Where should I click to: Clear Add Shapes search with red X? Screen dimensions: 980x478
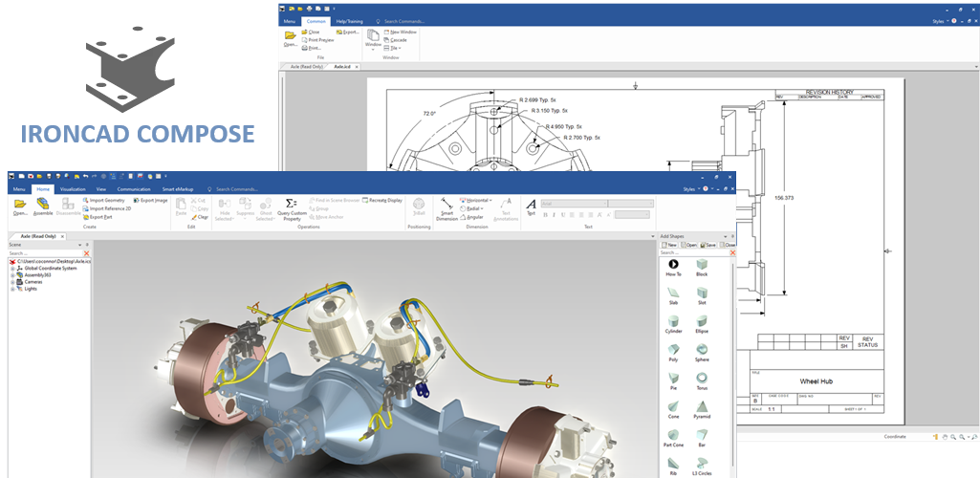732,253
